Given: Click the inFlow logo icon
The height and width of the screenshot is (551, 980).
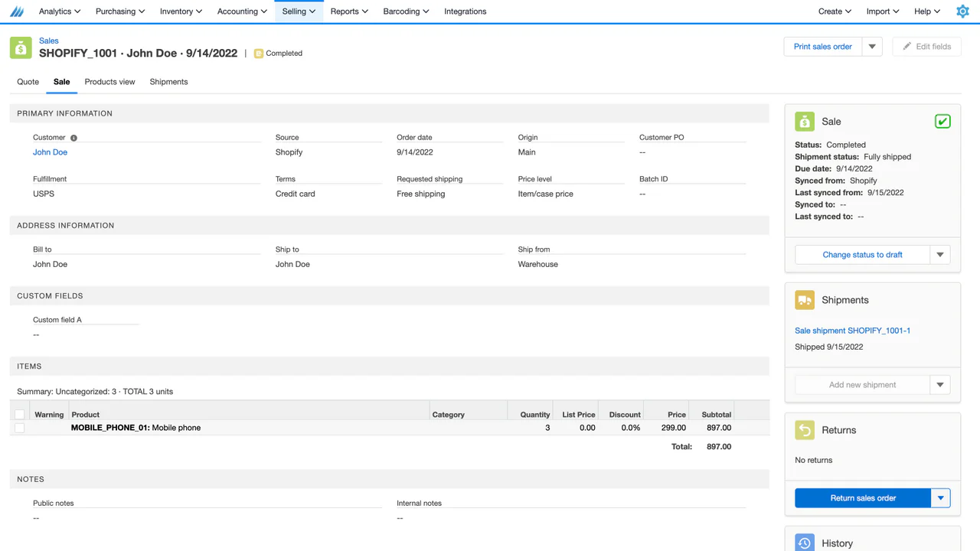Looking at the screenshot, I should (17, 11).
